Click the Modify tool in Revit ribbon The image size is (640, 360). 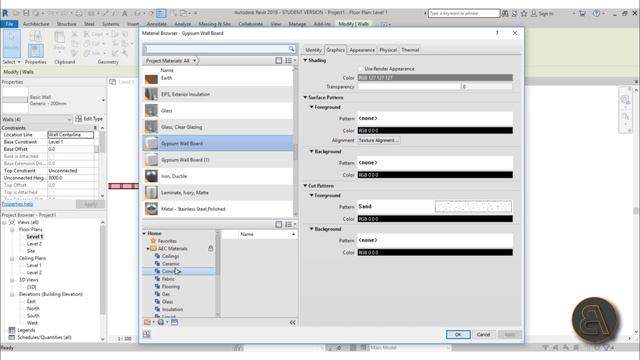(x=11, y=45)
